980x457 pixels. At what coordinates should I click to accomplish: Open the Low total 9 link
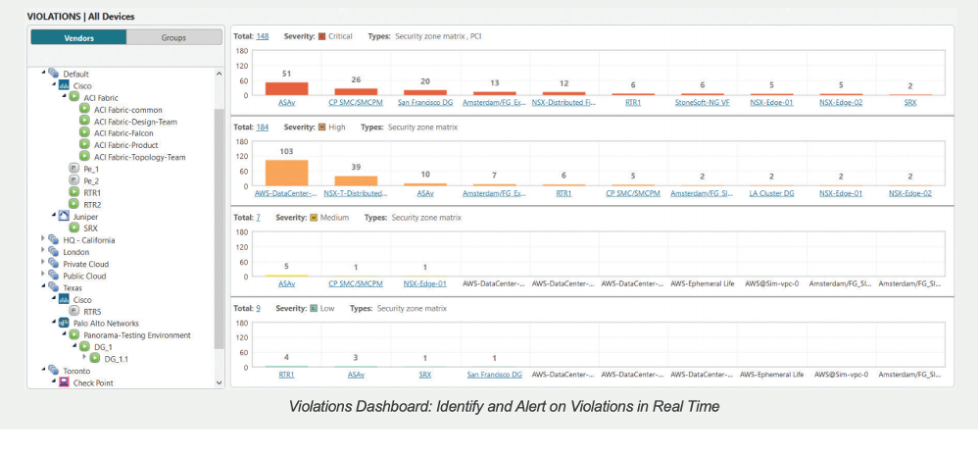258,308
